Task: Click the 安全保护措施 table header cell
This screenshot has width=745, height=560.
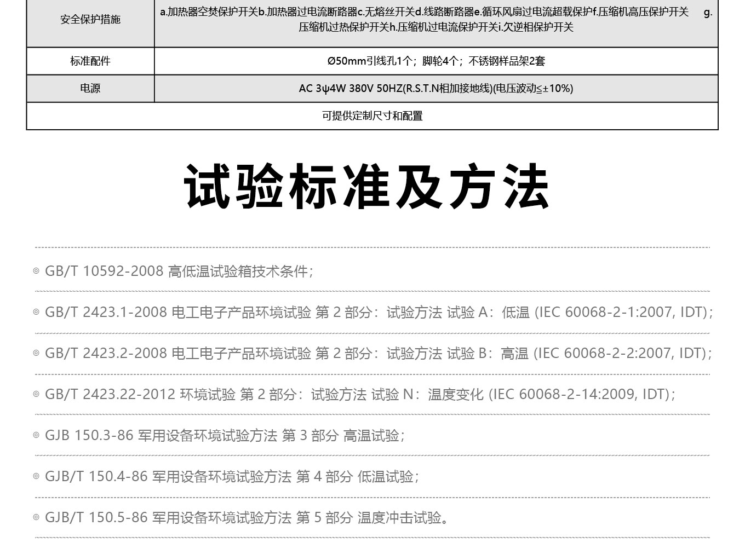Action: [x=90, y=20]
